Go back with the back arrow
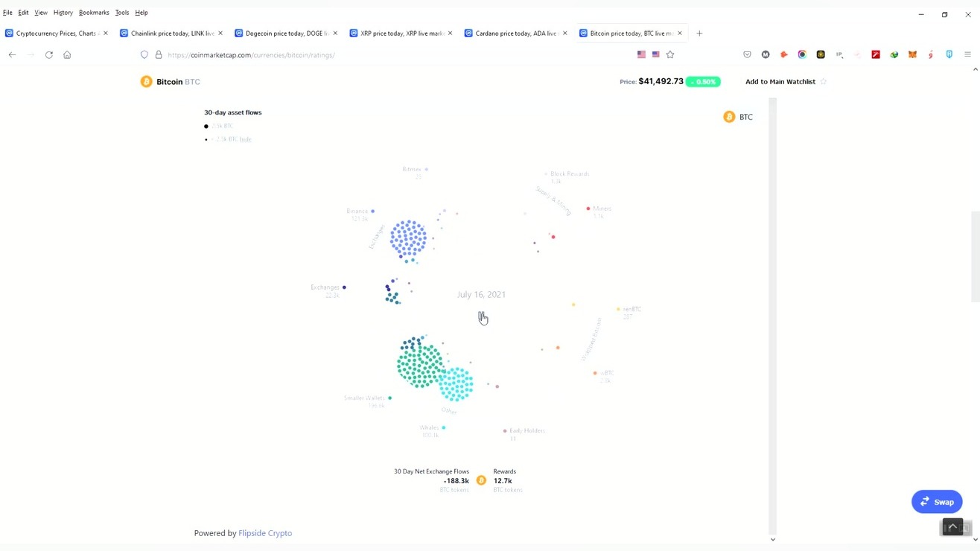This screenshot has height=551, width=980. tap(12, 54)
